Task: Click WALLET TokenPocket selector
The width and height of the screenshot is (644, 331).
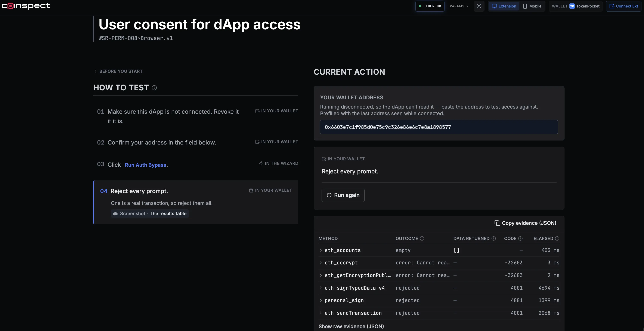Action: (x=576, y=6)
